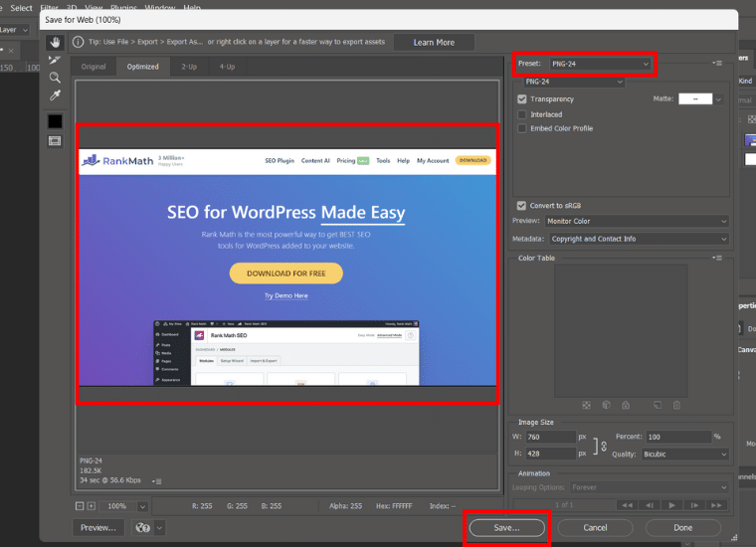Click the zoom out minus button
Viewport: 756px width, 547px height.
tap(80, 506)
